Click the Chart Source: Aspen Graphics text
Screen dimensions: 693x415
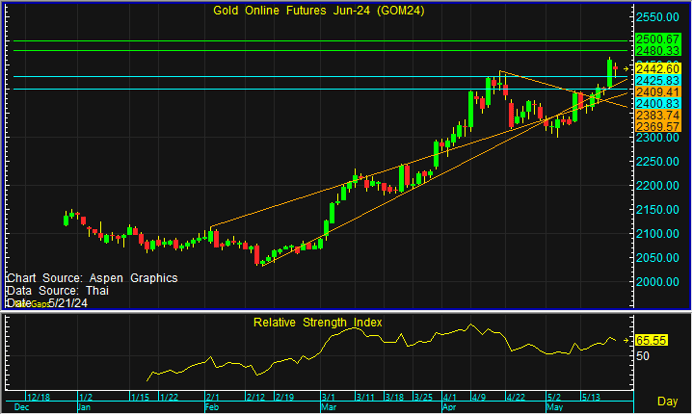[92, 278]
